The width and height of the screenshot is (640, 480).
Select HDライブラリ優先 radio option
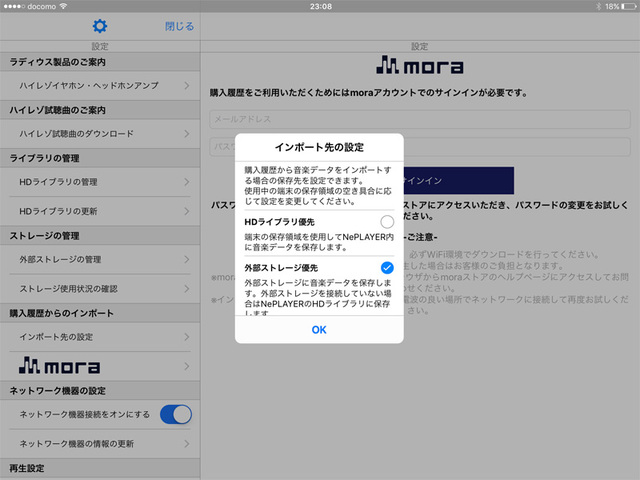coord(387,221)
